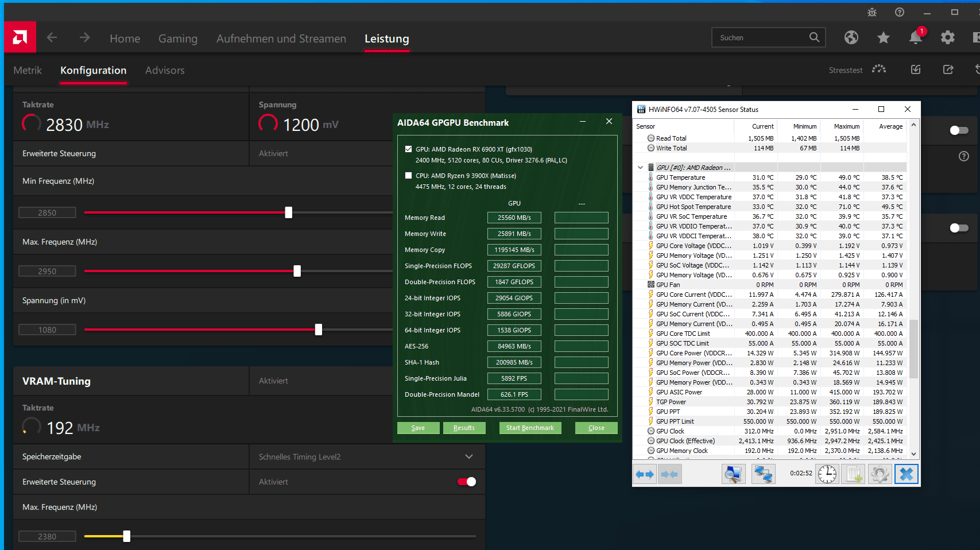Click the Min Frequenz 2850 value box

pyautogui.click(x=47, y=212)
